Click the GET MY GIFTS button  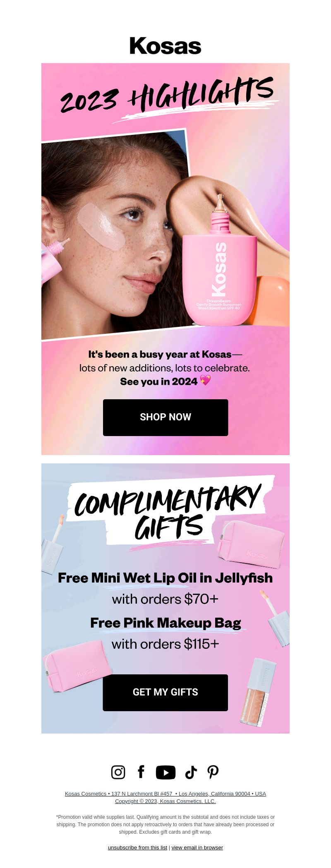pos(165,693)
